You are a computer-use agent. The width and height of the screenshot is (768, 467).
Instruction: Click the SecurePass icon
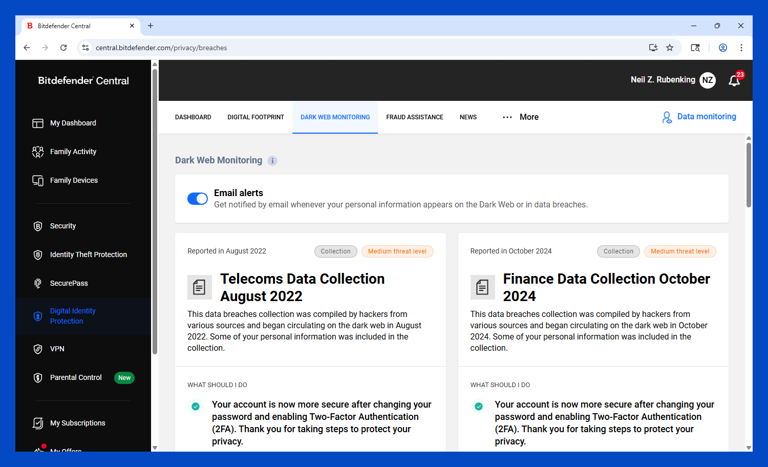38,283
